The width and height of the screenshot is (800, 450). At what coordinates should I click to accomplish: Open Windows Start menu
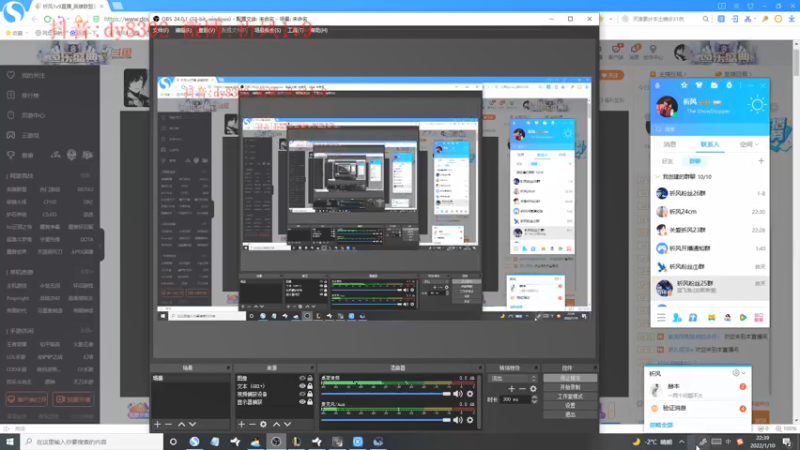[10, 441]
